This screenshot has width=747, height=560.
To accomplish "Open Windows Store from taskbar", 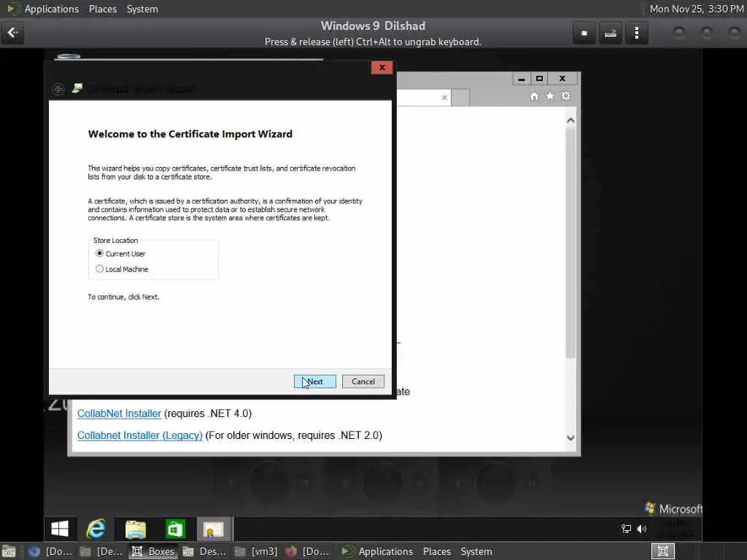I will click(x=175, y=529).
